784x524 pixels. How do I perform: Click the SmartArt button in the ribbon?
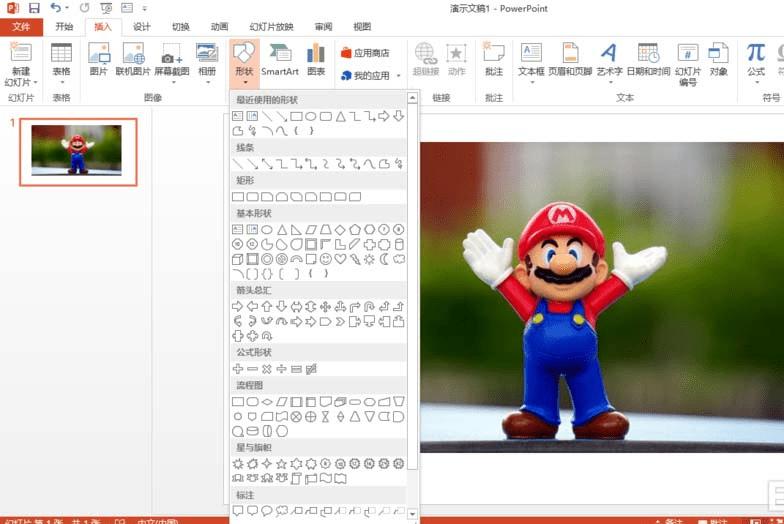[280, 60]
